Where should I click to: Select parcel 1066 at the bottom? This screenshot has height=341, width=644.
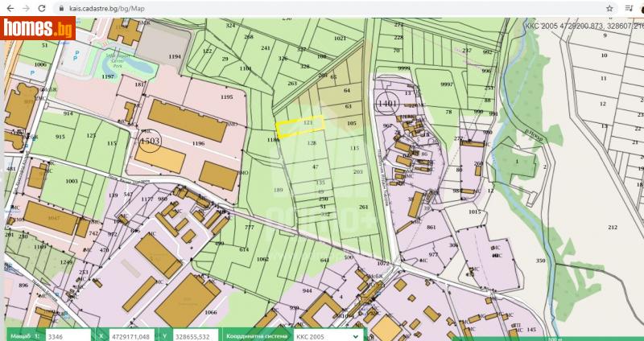(x=210, y=311)
